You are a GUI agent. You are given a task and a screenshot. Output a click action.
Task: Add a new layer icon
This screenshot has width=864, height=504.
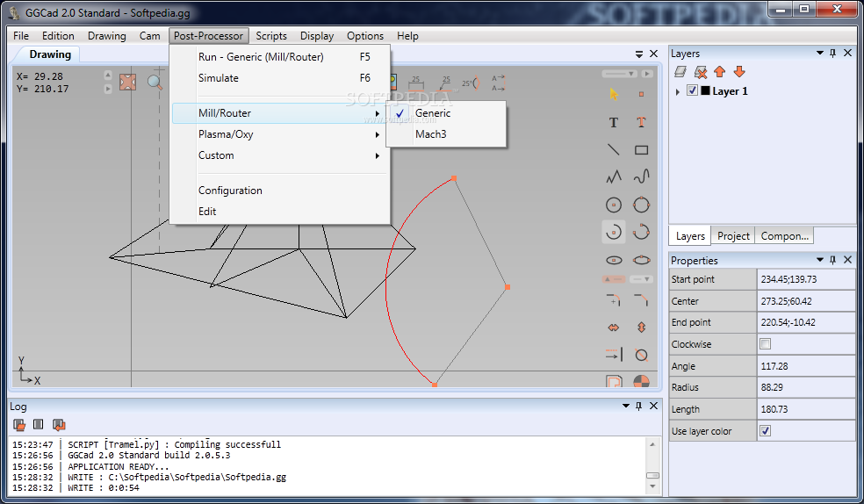point(680,72)
